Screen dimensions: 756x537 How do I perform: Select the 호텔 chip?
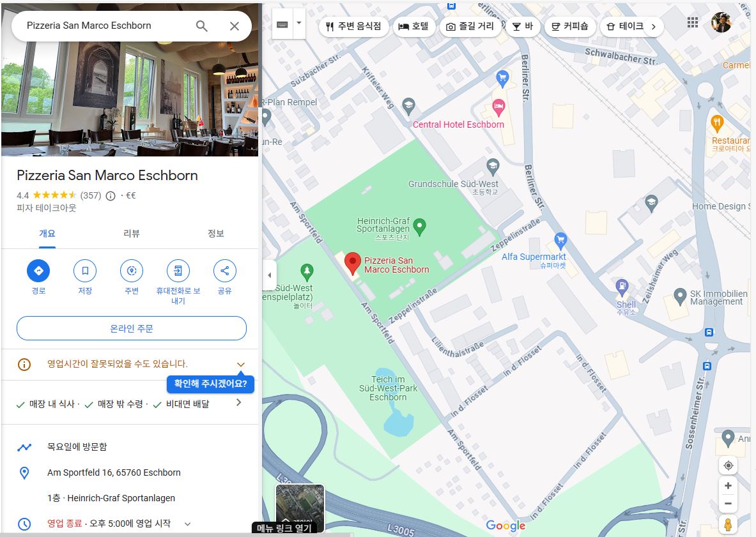pos(413,26)
